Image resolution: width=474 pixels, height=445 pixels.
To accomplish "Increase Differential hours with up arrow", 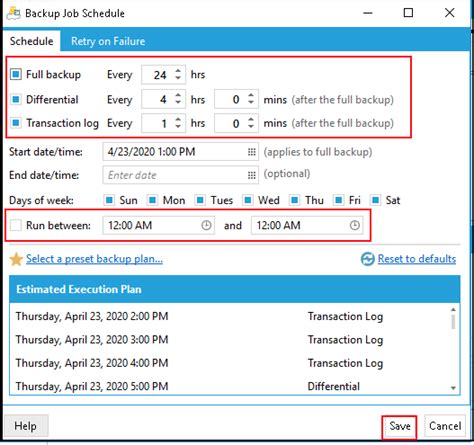I will (x=178, y=95).
